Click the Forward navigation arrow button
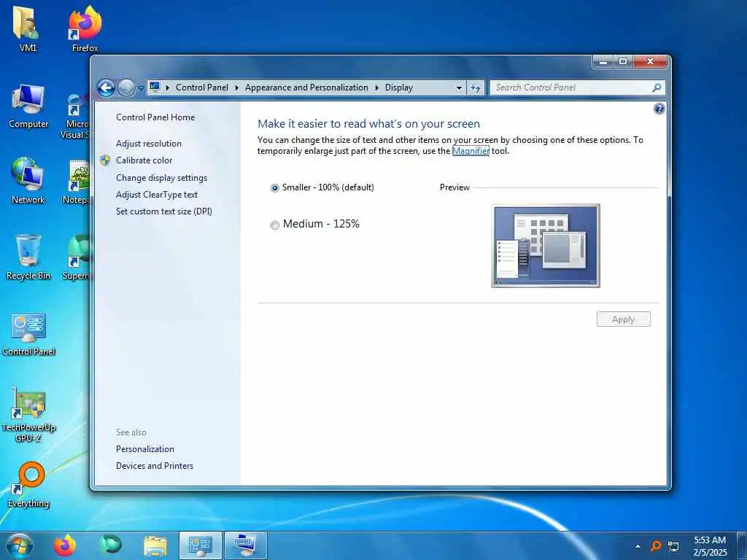Viewport: 747px width, 560px height. tap(127, 88)
